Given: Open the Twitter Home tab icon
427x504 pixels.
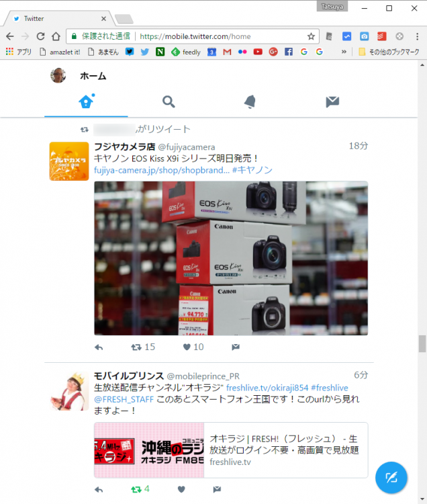Looking at the screenshot, I should pyautogui.click(x=87, y=101).
